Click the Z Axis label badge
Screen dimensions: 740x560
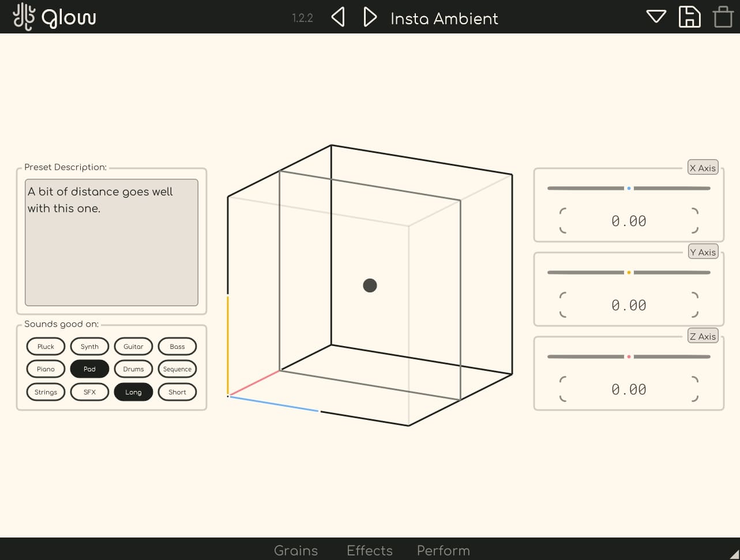click(x=703, y=336)
